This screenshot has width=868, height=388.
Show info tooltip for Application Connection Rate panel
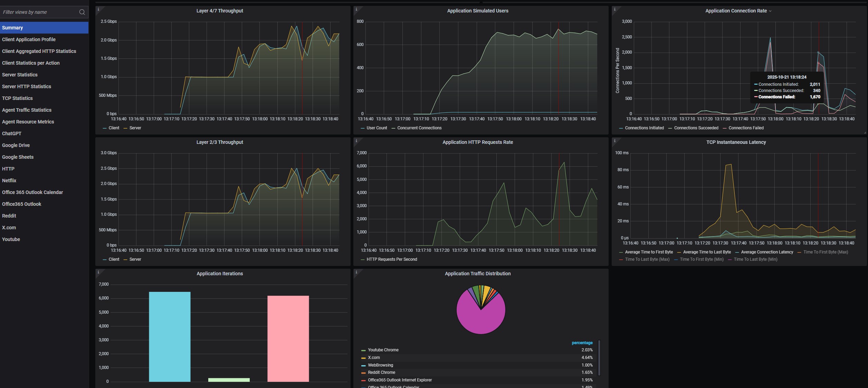[614, 9]
